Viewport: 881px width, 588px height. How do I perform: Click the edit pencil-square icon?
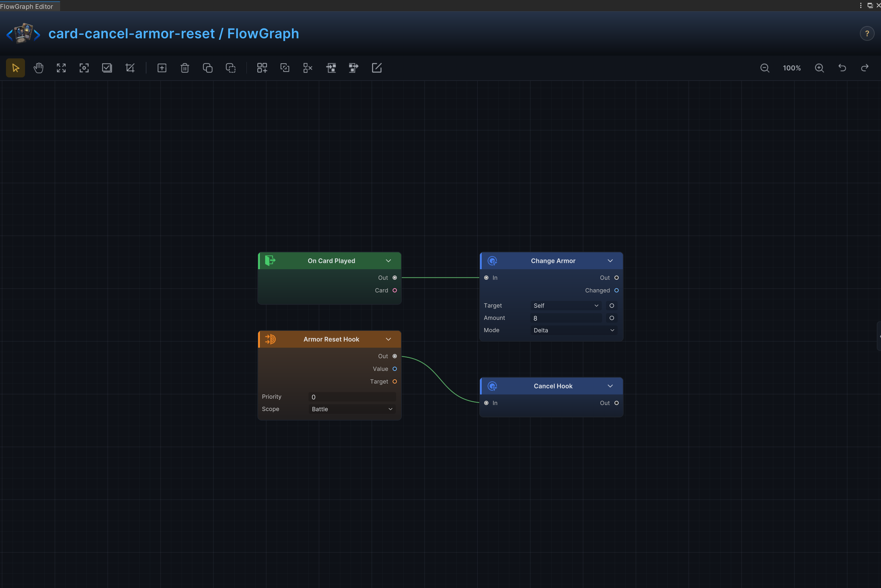376,68
